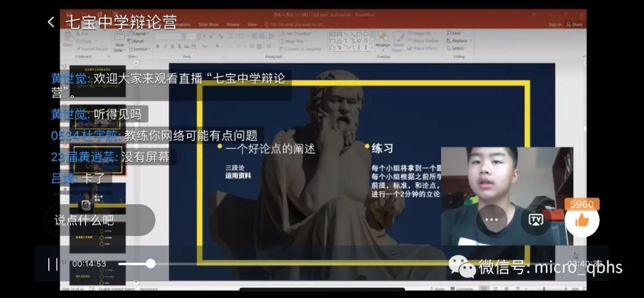644x298 pixels.
Task: Click the presenter webcam video overlay
Action: (507, 196)
